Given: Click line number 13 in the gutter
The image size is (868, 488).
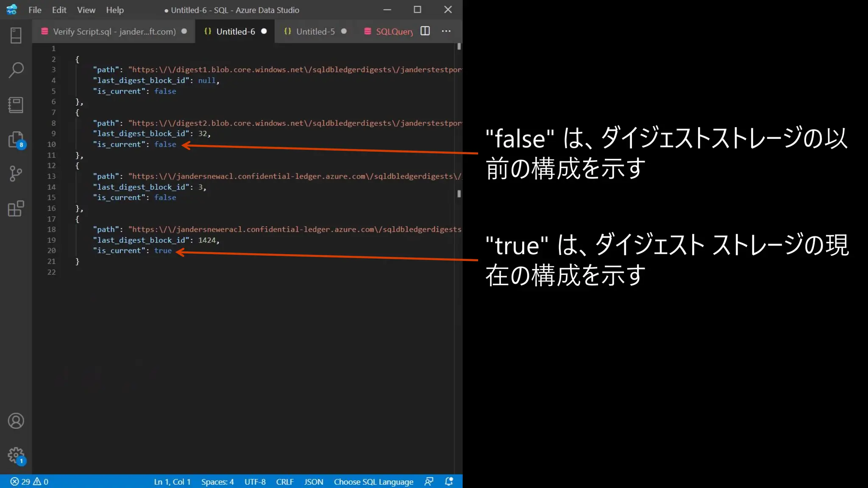Looking at the screenshot, I should (51, 176).
